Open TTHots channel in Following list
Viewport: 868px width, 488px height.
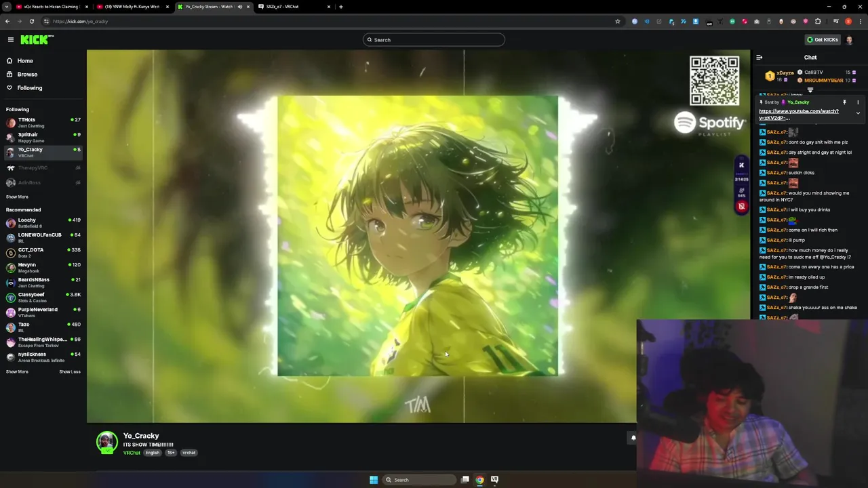pyautogui.click(x=43, y=123)
